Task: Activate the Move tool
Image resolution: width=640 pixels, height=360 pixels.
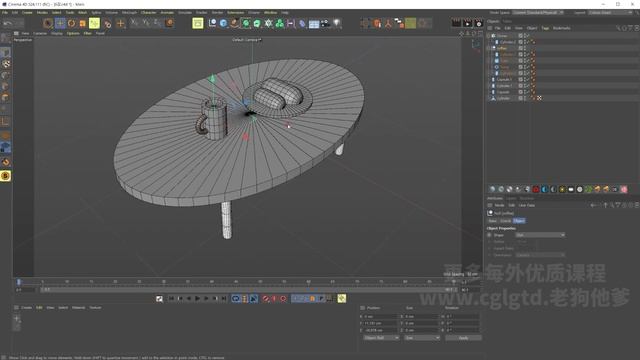Action: (60, 23)
